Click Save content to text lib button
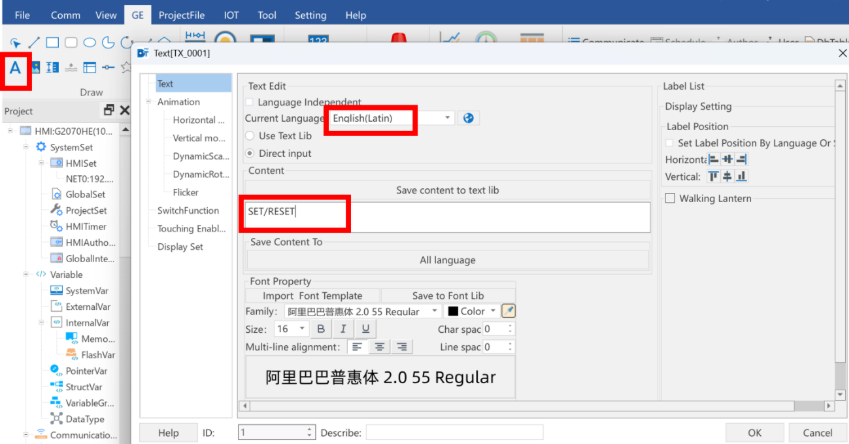849x444 pixels. click(x=447, y=190)
